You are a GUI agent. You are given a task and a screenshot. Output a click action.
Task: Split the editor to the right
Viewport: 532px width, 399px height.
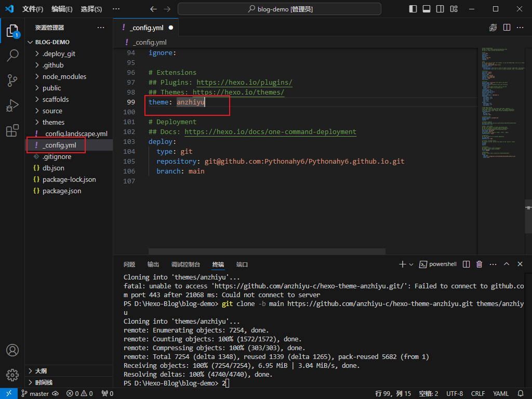point(507,28)
